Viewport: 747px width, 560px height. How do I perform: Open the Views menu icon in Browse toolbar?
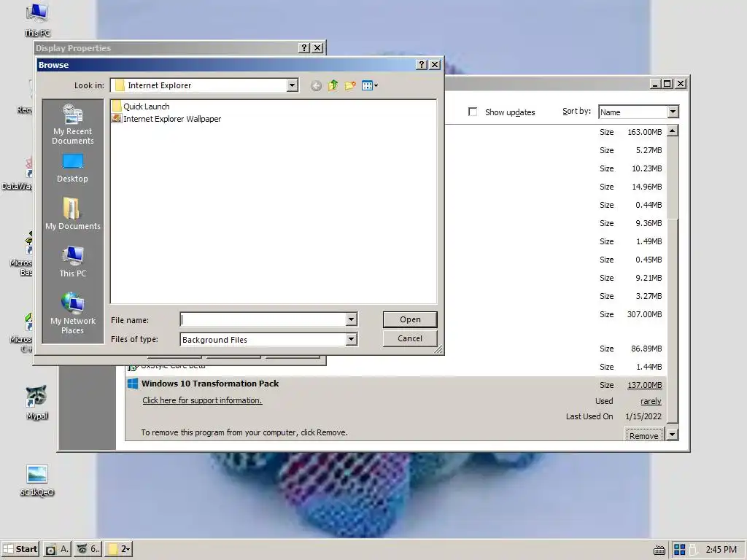[370, 86]
